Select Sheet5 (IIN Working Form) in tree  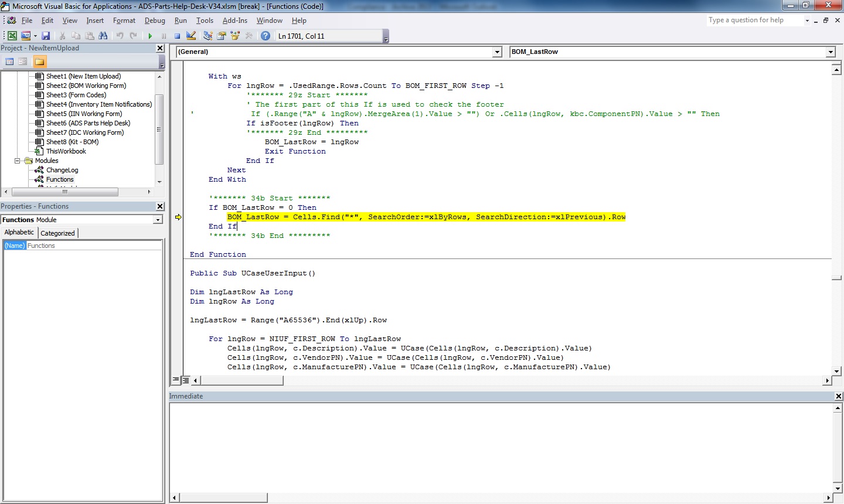[x=84, y=114]
